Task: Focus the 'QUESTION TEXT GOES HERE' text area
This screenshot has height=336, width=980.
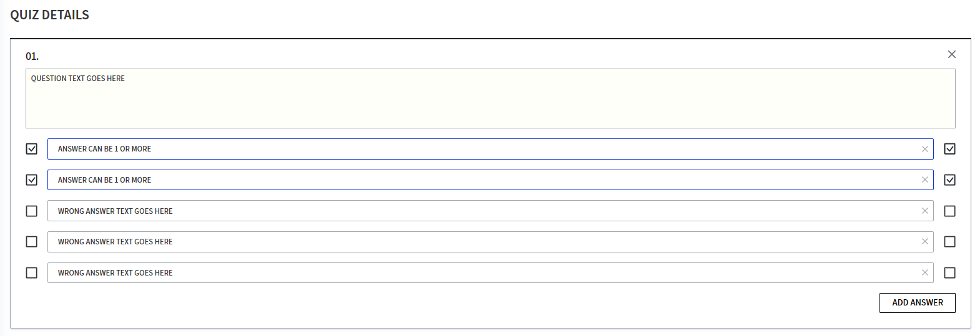Action: [x=490, y=98]
